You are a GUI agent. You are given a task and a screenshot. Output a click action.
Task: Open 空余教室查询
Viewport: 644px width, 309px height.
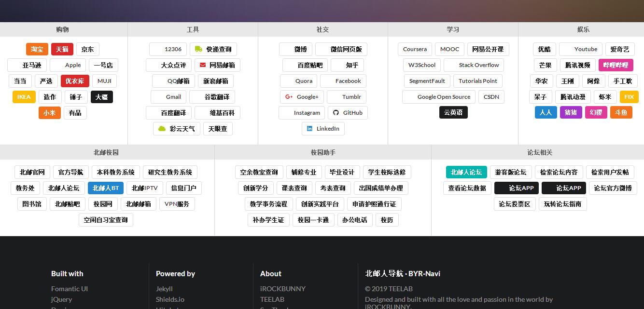[259, 172]
